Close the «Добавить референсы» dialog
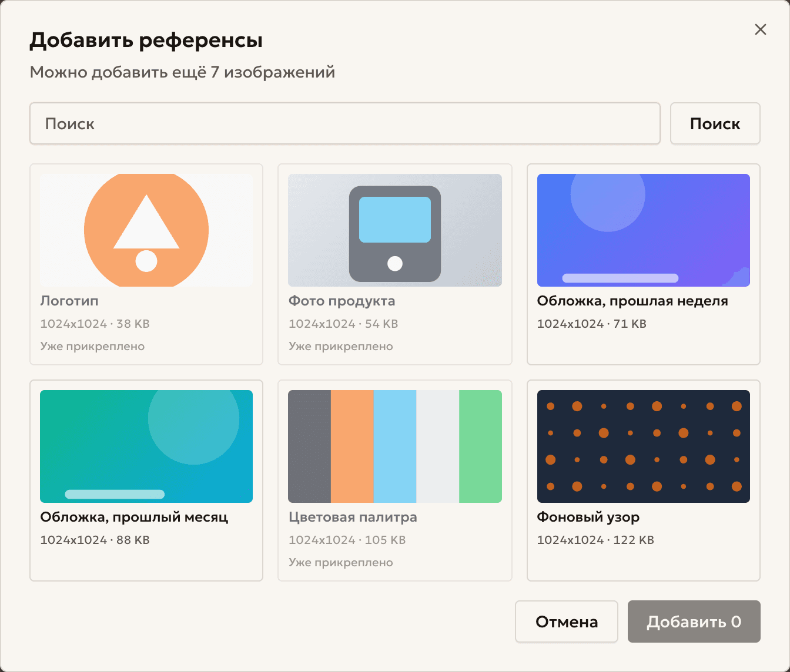The height and width of the screenshot is (672, 790). [x=760, y=29]
